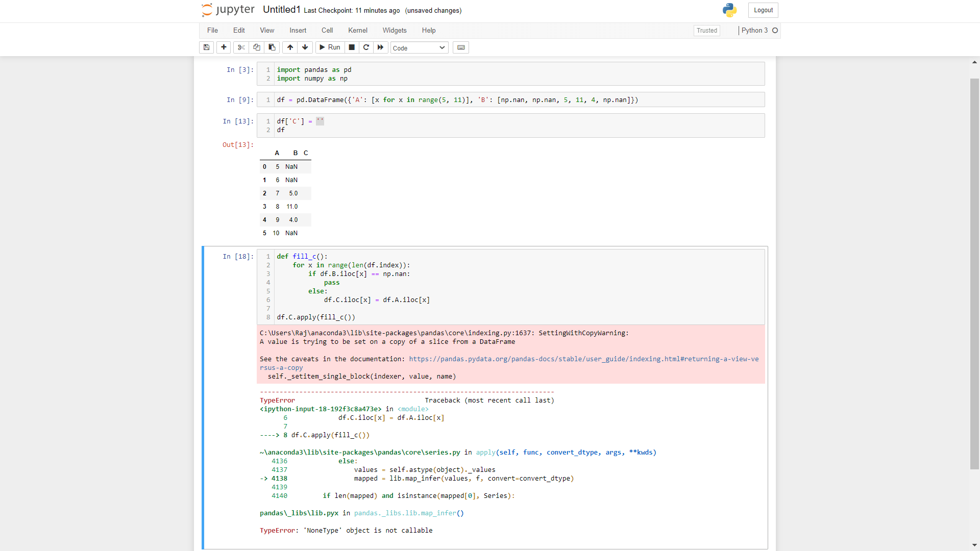Restart and rerun all with fast-forward icon
The height and width of the screenshot is (551, 980).
point(380,47)
